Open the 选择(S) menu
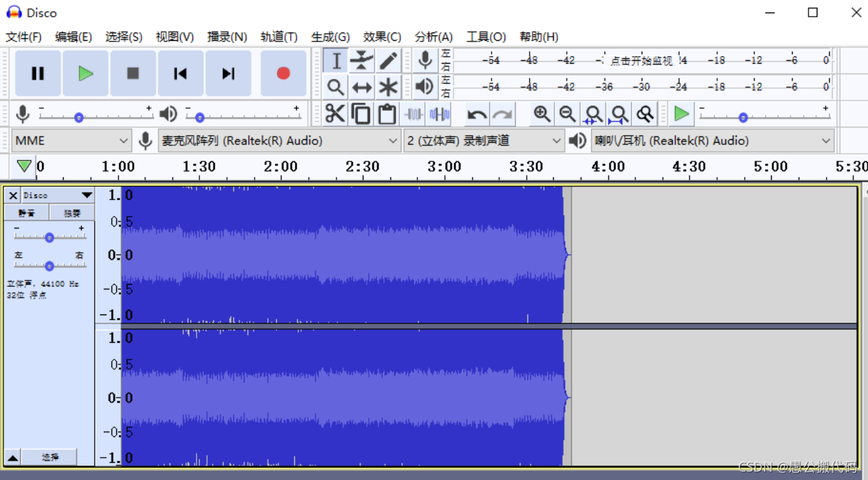 124,37
